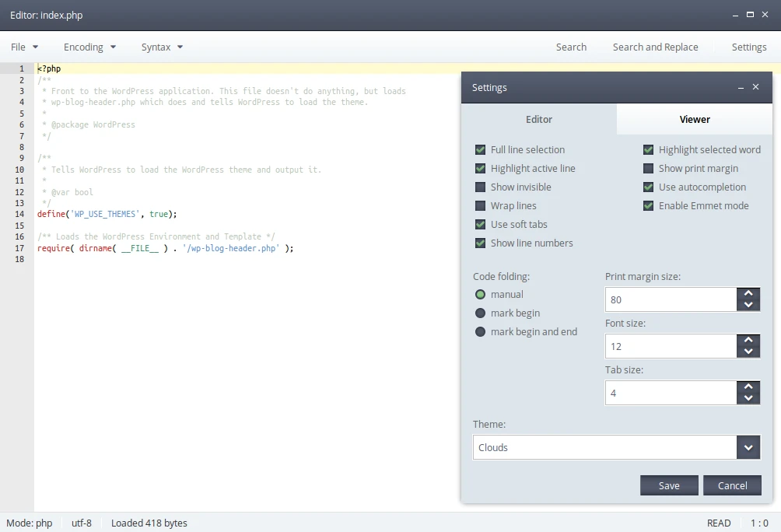Switch to the Viewer tab
This screenshot has height=532, width=781.
pyautogui.click(x=694, y=119)
